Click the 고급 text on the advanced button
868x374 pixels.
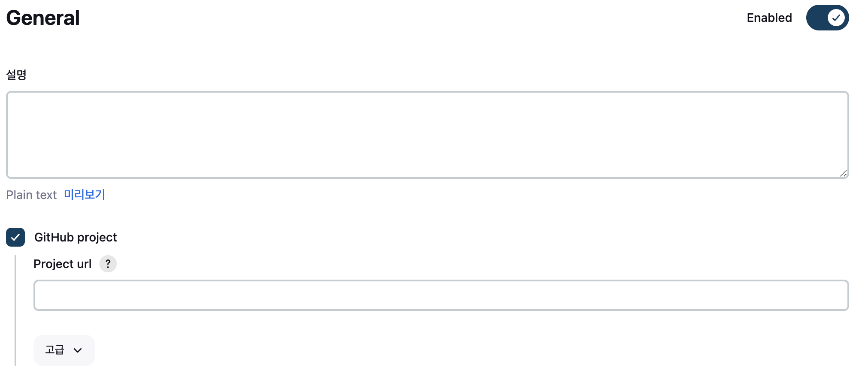pos(54,350)
